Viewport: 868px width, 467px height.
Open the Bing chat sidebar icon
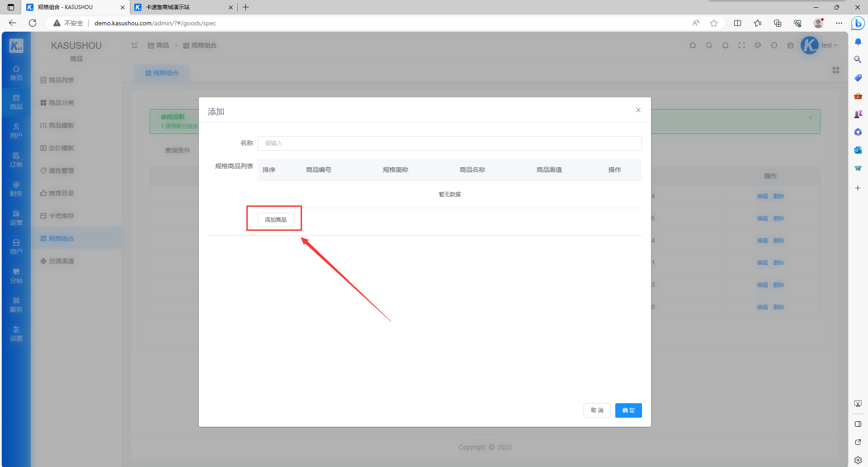point(858,23)
